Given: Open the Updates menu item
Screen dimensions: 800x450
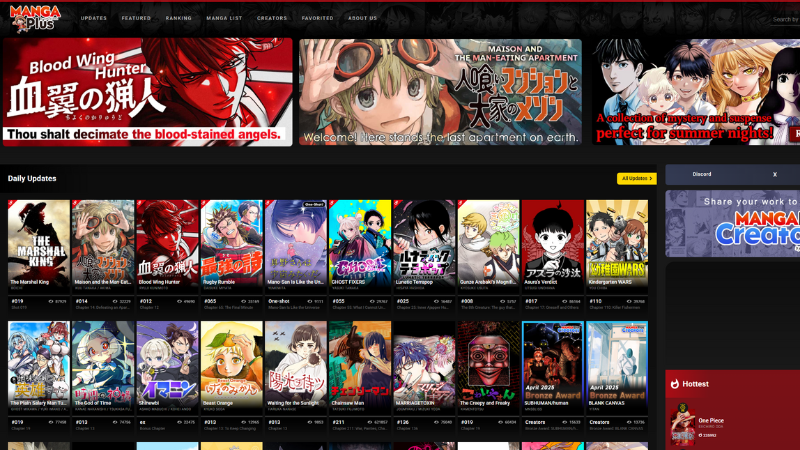Looking at the screenshot, I should click(94, 18).
